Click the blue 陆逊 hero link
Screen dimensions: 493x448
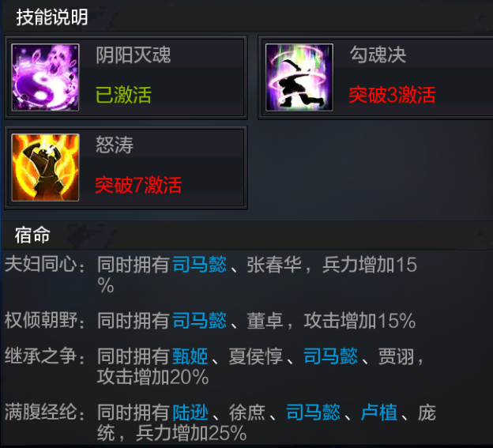pyautogui.click(x=190, y=412)
